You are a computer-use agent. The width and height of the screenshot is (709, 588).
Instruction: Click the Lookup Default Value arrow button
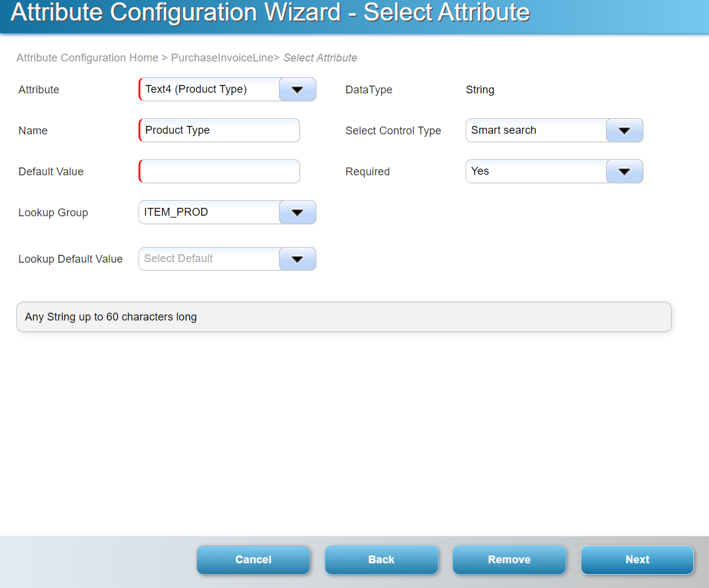tap(297, 259)
